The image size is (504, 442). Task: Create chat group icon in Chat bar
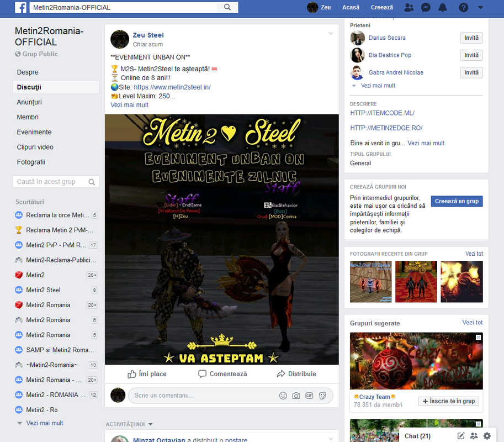[474, 436]
